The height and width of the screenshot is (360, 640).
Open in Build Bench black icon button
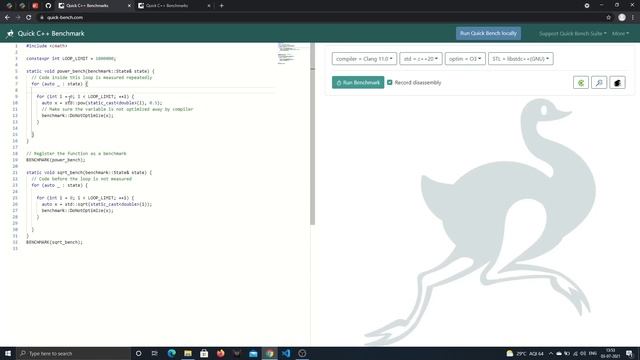point(617,83)
